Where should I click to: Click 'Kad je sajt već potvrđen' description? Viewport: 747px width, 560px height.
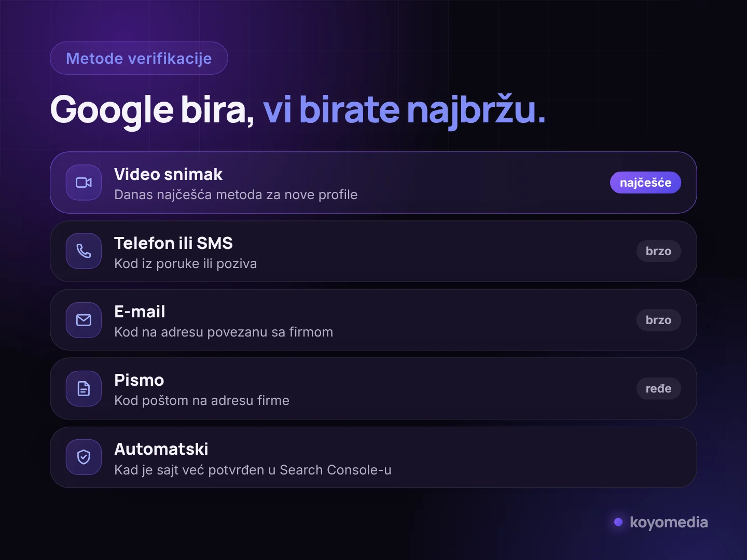coord(253,470)
